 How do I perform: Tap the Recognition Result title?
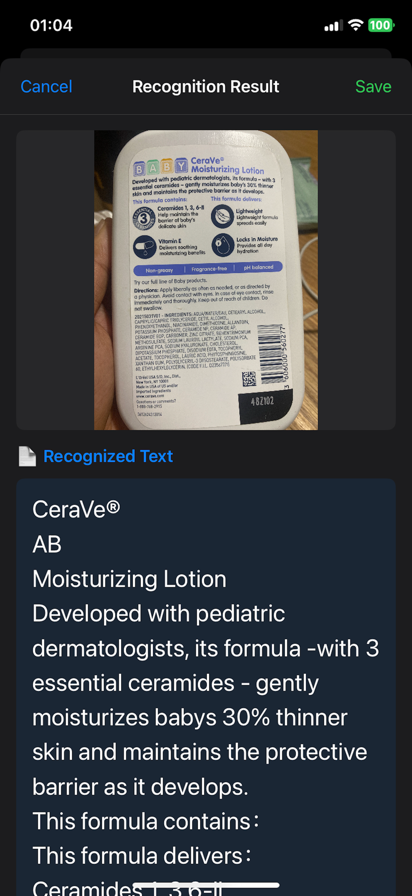click(x=206, y=87)
